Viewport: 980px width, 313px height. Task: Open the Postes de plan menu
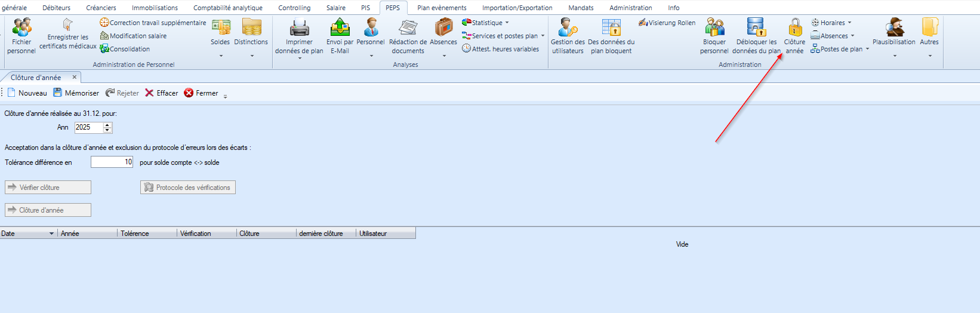point(840,49)
